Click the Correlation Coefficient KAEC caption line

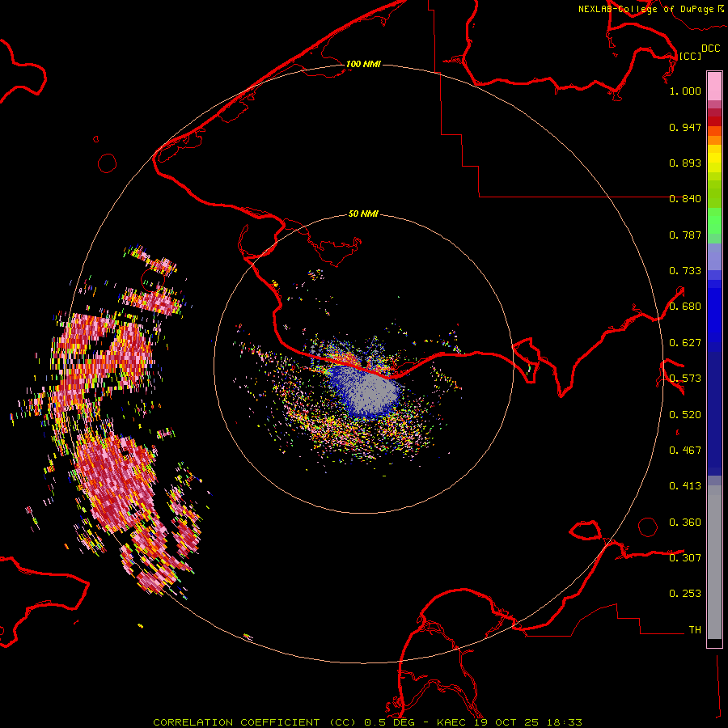pyautogui.click(x=367, y=722)
